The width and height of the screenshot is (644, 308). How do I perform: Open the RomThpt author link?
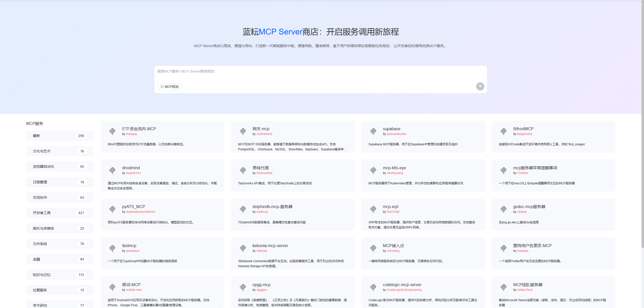tap(393, 212)
